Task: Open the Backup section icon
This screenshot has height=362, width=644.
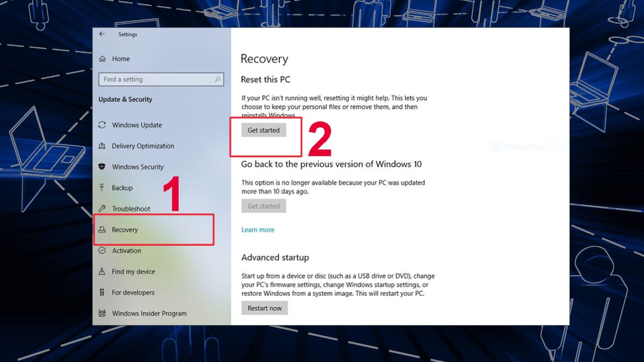Action: [x=103, y=188]
